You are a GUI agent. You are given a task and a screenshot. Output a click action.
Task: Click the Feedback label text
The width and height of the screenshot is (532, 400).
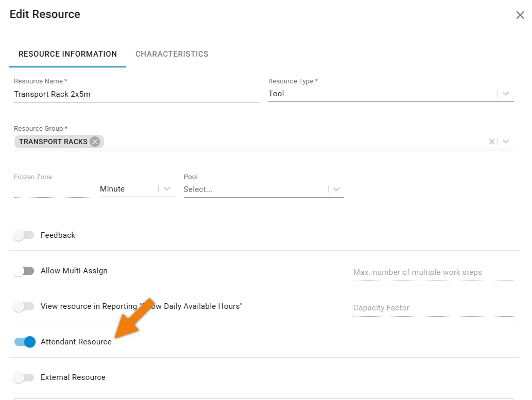click(x=58, y=235)
